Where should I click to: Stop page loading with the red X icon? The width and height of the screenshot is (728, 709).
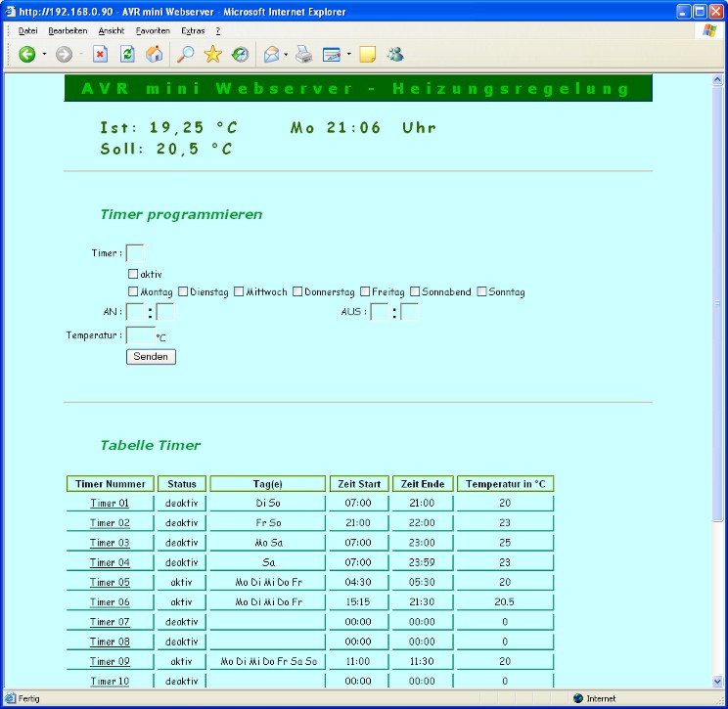tap(100, 55)
